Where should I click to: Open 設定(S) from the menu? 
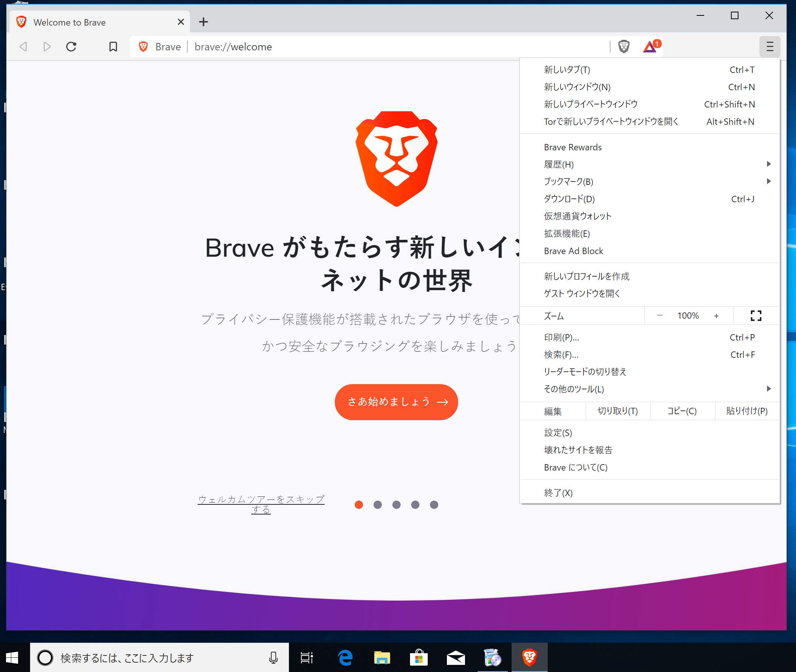tap(558, 432)
